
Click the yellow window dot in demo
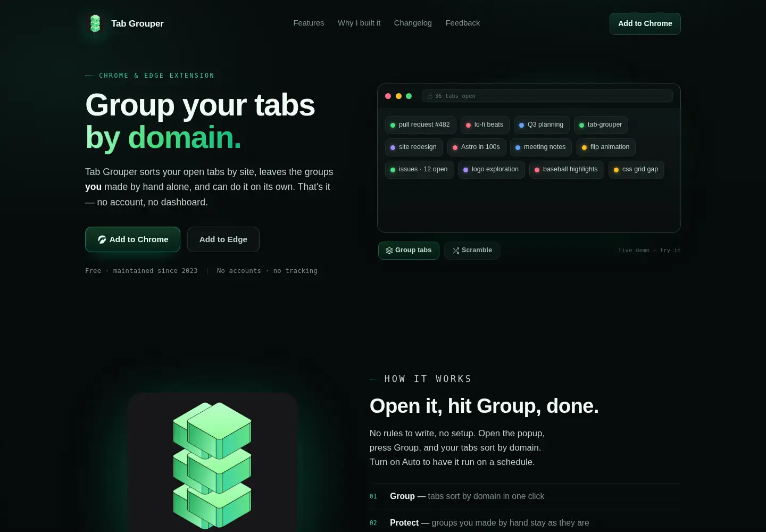click(398, 96)
